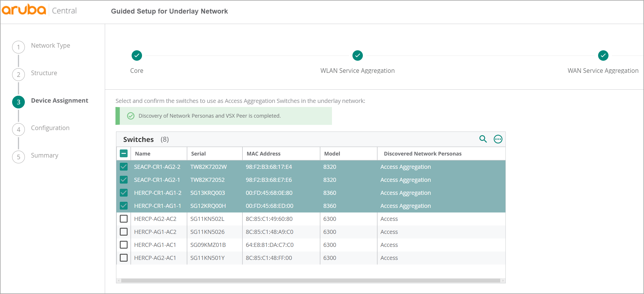Click MAC address 8C:85:C1:48:FF:00
Viewport: 644px width, 294px height.
pos(269,258)
